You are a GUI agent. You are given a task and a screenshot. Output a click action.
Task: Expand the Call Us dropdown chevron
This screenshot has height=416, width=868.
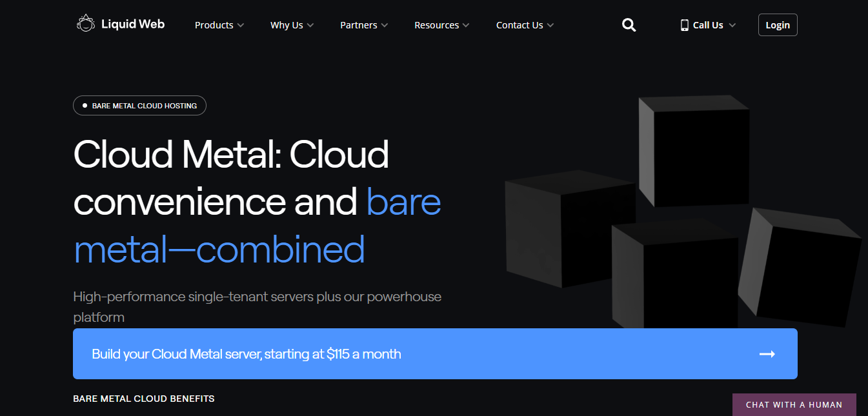click(731, 25)
